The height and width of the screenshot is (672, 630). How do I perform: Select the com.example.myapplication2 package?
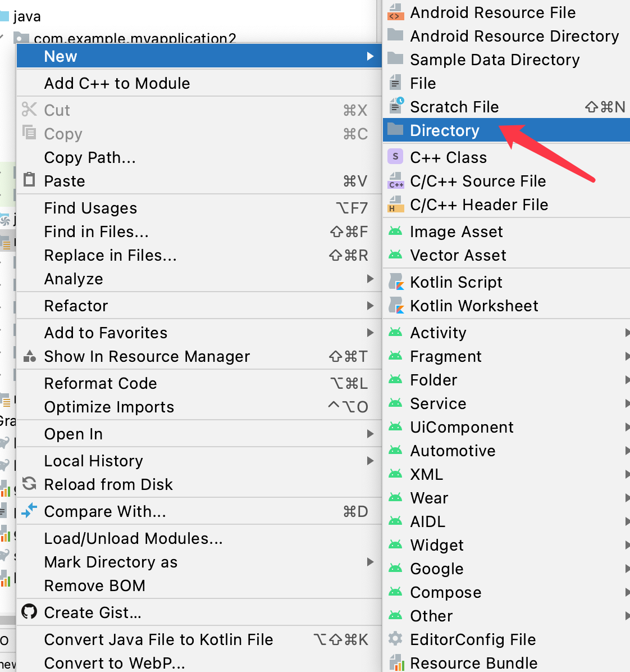click(135, 38)
